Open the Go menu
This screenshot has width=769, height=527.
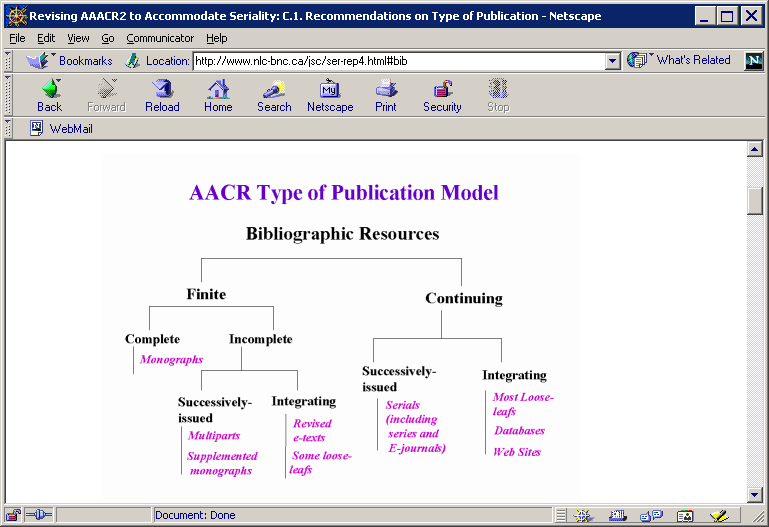108,38
